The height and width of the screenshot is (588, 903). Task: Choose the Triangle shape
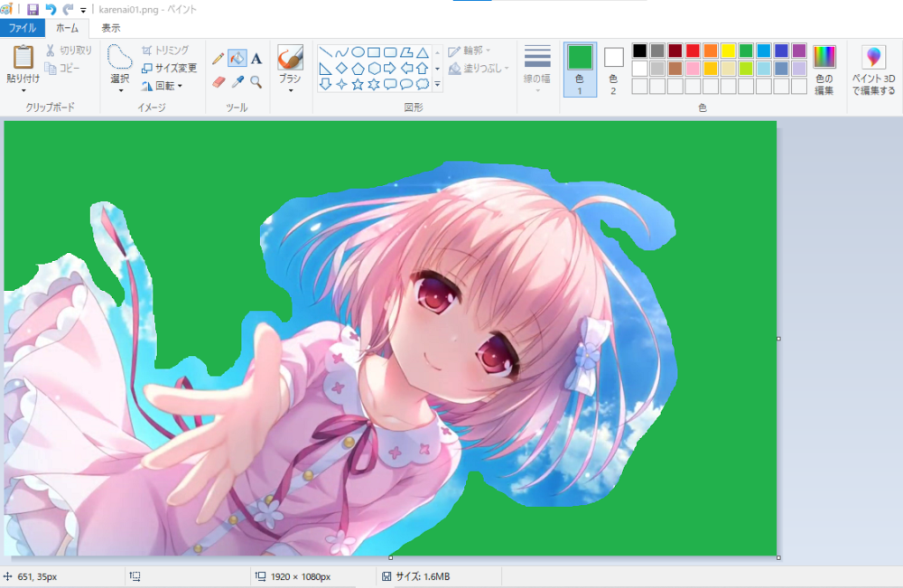[x=422, y=52]
